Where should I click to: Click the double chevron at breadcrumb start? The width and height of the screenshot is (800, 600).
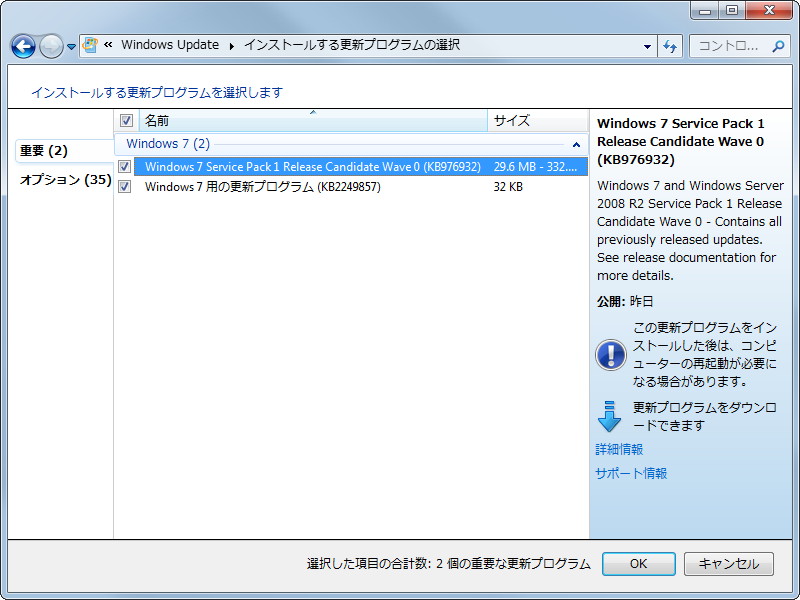(109, 45)
